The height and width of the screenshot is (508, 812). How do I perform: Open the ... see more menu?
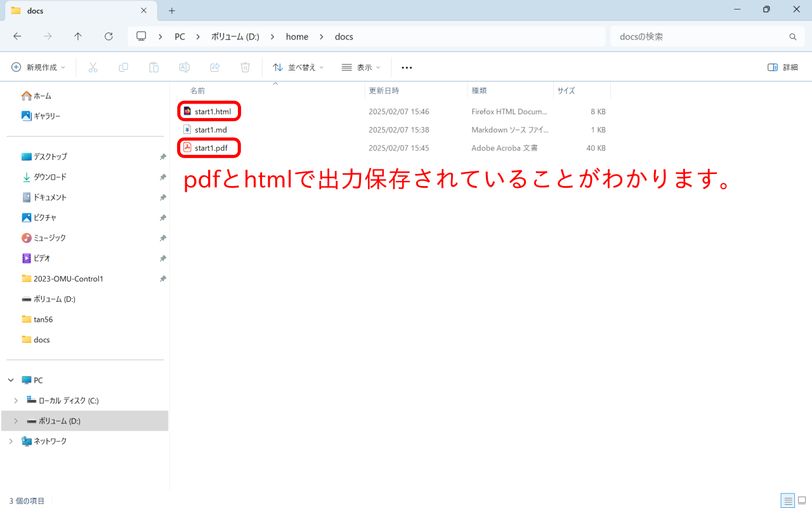(407, 67)
